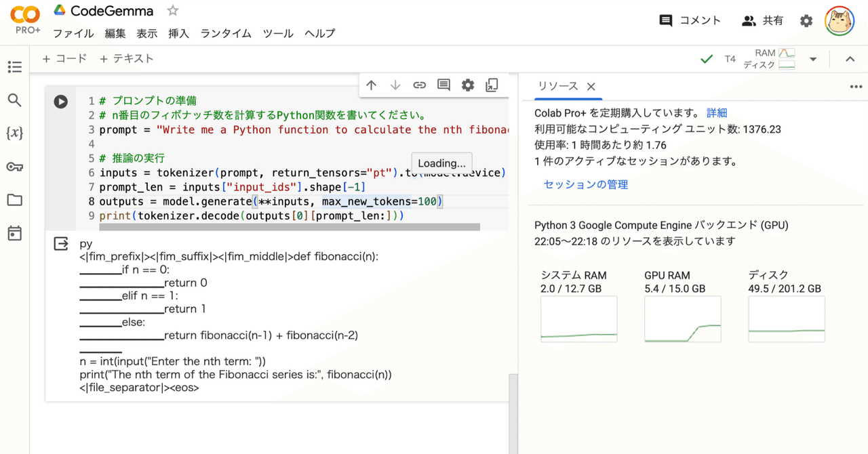
Task: Open the ツール menu
Action: [278, 33]
